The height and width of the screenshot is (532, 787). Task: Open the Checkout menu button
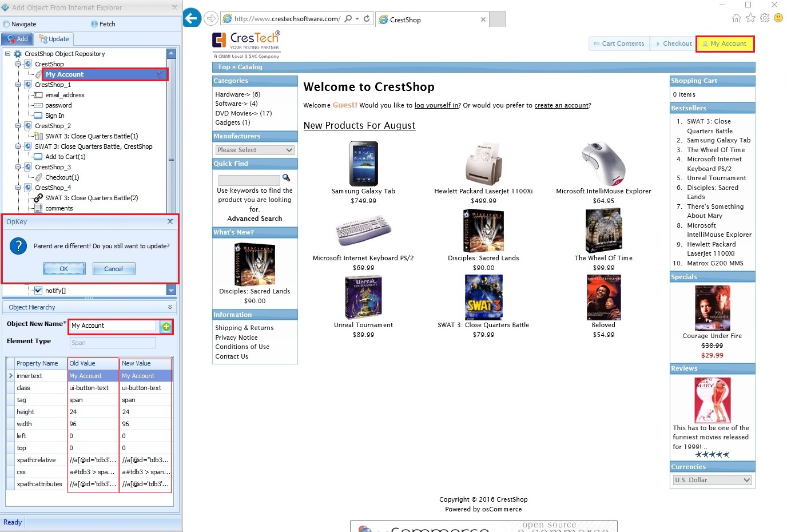pyautogui.click(x=673, y=43)
